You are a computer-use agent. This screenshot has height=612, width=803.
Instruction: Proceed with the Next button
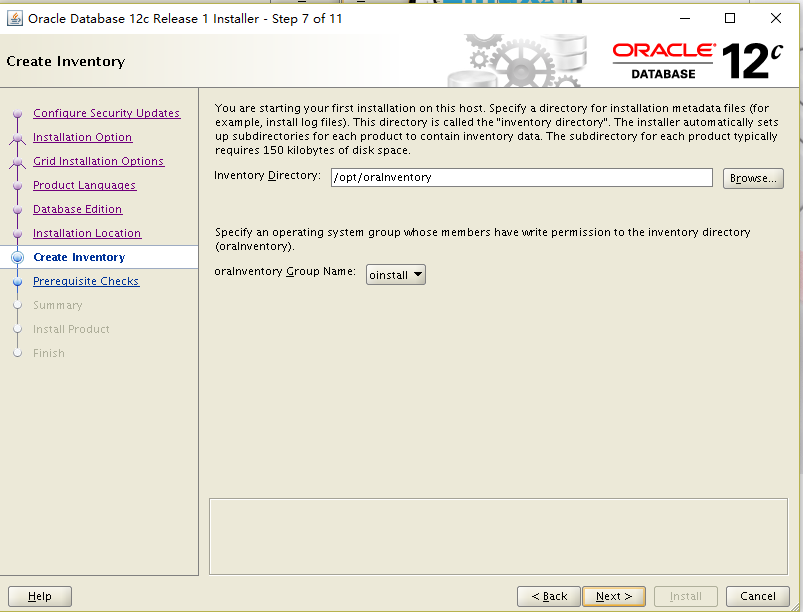coord(614,596)
